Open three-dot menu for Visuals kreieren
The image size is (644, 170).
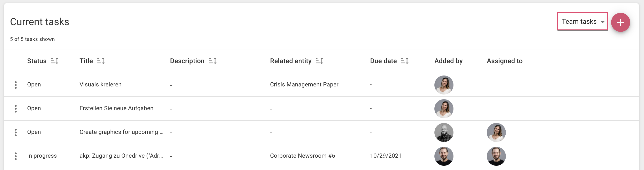click(x=16, y=85)
